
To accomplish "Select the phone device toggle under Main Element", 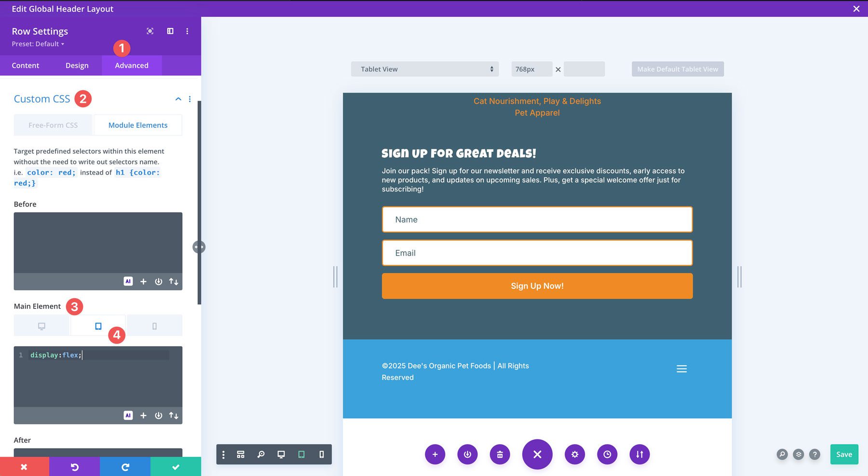I will (x=154, y=325).
